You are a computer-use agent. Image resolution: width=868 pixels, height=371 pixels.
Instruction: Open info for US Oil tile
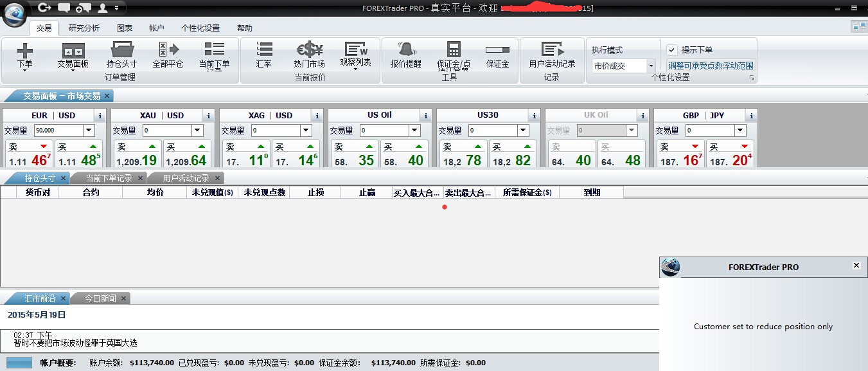(425, 116)
